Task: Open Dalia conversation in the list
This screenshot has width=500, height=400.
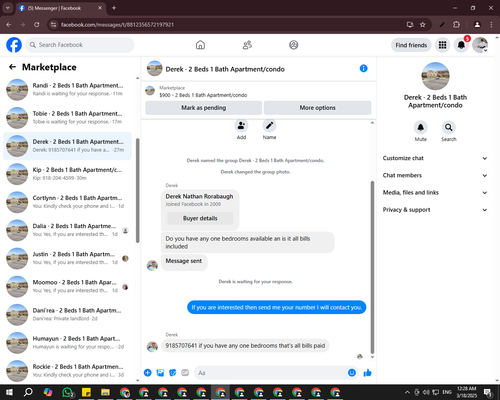Action: pyautogui.click(x=67, y=230)
